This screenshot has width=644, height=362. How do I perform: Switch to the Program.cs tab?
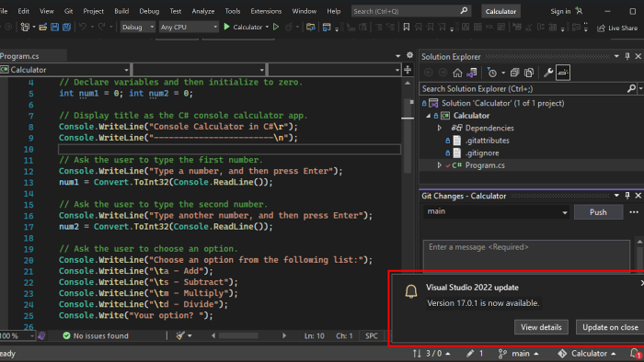point(19,56)
